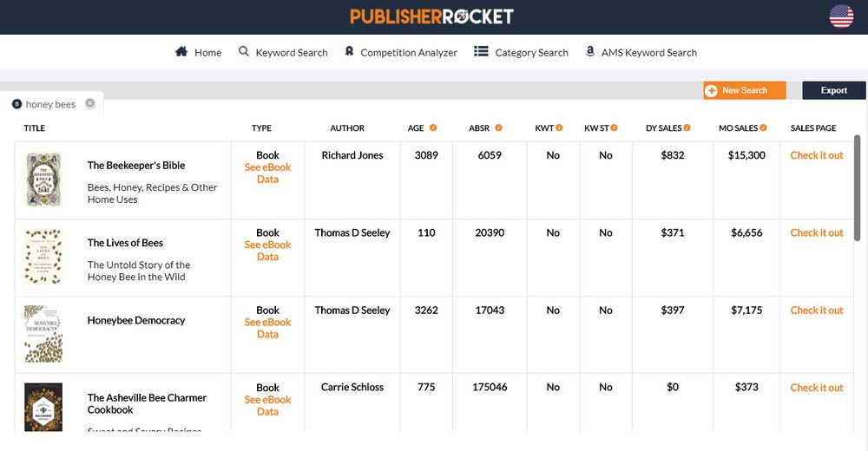The height and width of the screenshot is (451, 868).
Task: Open the Home menu item
Action: click(198, 52)
